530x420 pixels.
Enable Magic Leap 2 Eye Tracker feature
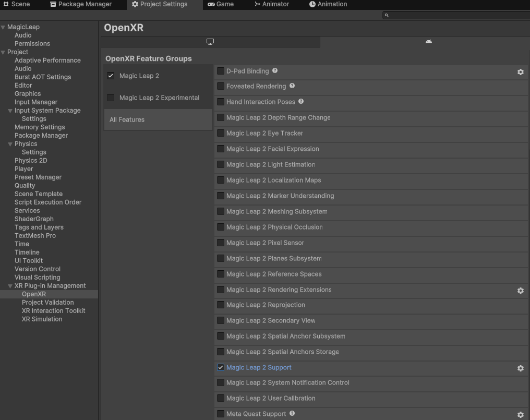220,133
